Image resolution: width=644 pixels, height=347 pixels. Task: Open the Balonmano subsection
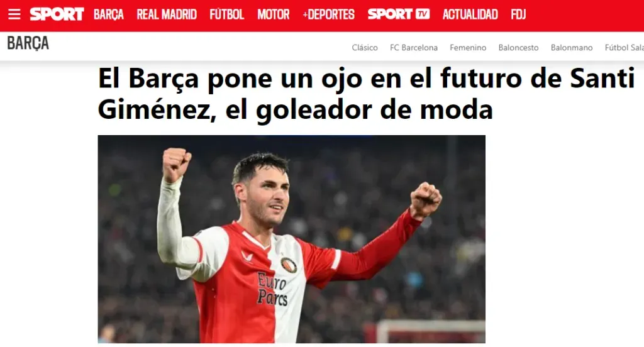point(572,48)
